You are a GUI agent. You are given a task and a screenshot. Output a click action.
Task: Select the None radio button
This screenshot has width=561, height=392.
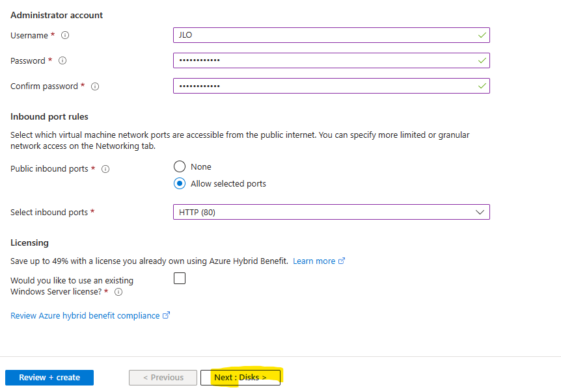pos(179,166)
